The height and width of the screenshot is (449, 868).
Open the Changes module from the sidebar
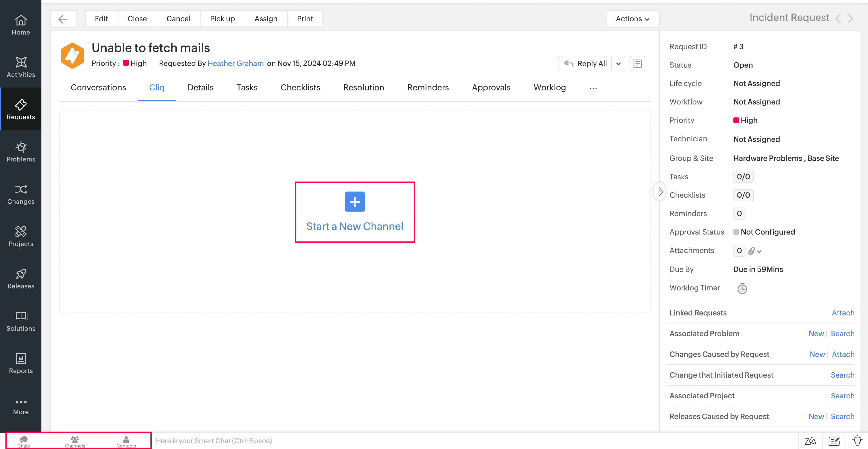[x=20, y=193]
